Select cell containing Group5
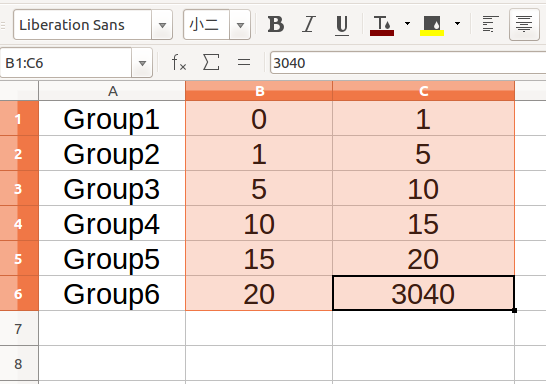 coord(112,258)
